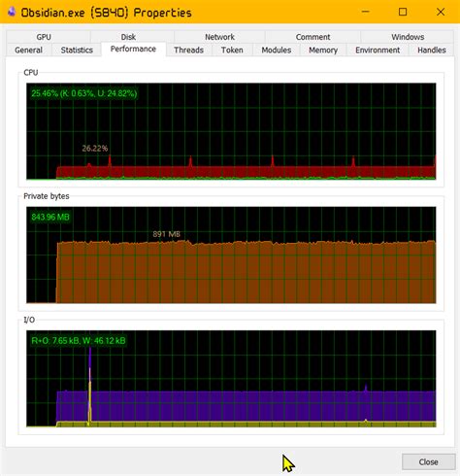The width and height of the screenshot is (460, 476).
Task: Switch to the Environment tab
Action: click(x=378, y=50)
